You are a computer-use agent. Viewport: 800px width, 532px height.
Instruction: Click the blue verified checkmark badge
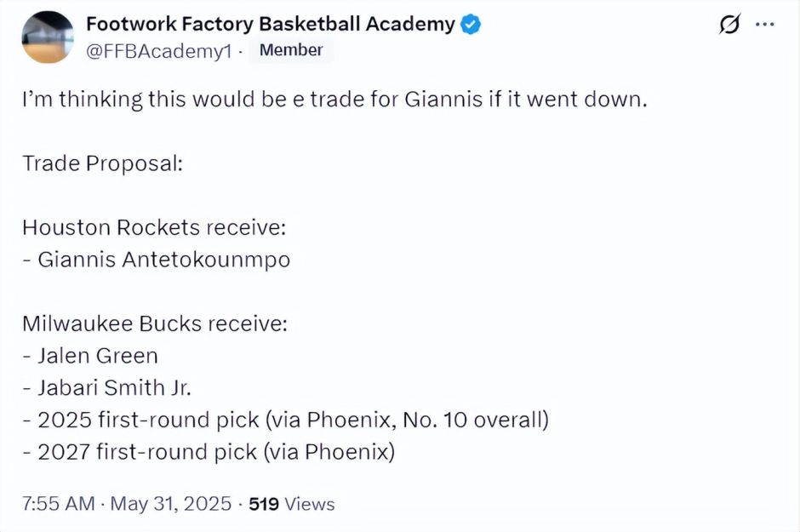(x=471, y=25)
